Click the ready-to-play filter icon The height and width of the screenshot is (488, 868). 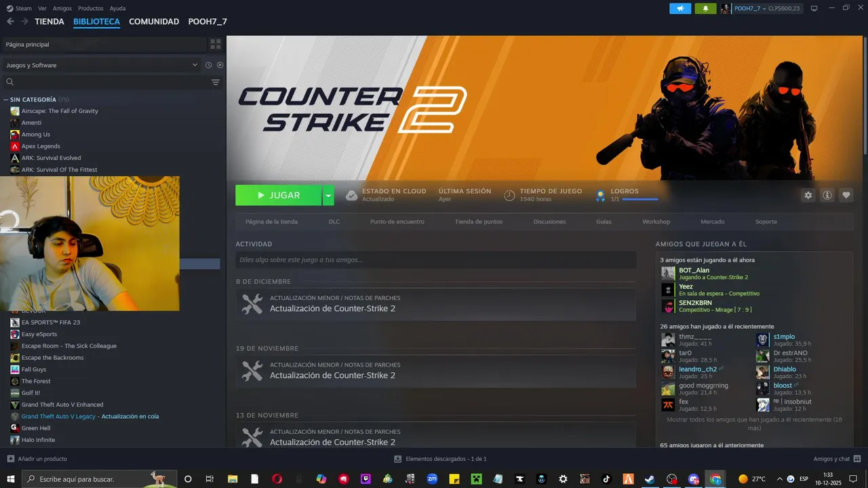point(220,65)
